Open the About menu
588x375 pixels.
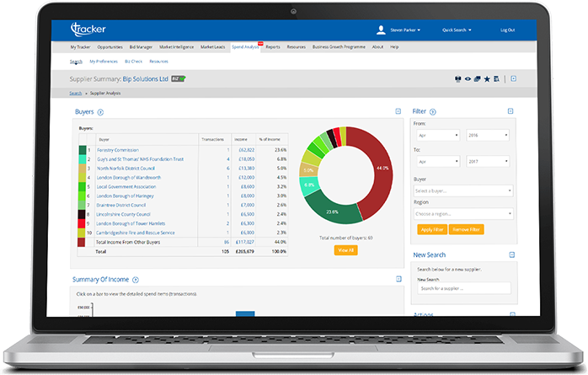pyautogui.click(x=377, y=47)
